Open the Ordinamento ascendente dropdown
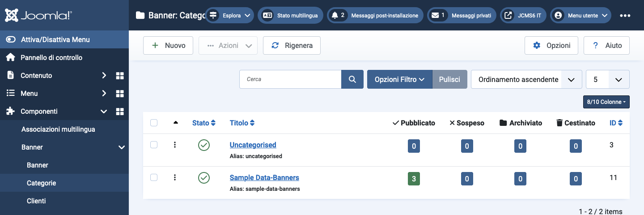Image resolution: width=644 pixels, height=215 pixels. pyautogui.click(x=526, y=79)
